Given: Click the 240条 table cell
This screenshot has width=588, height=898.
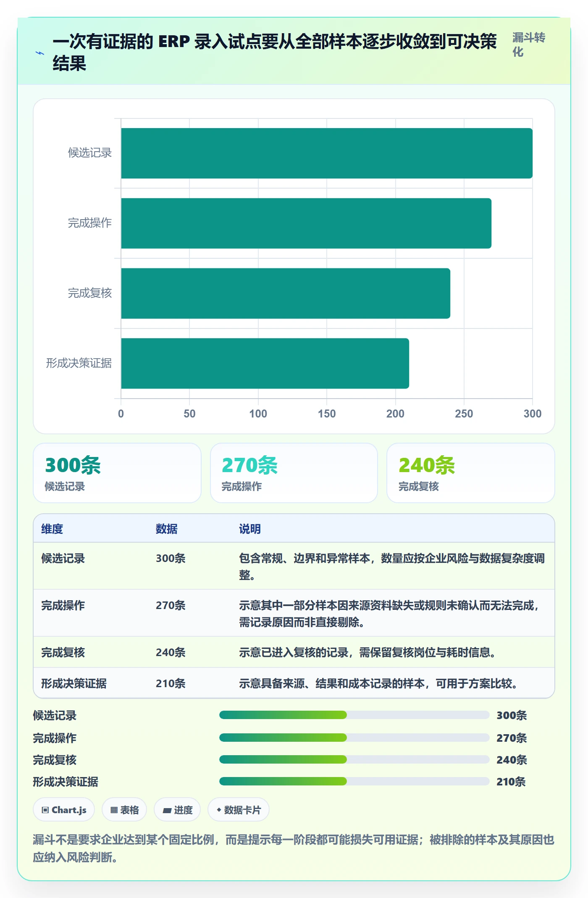Looking at the screenshot, I should pos(171,652).
